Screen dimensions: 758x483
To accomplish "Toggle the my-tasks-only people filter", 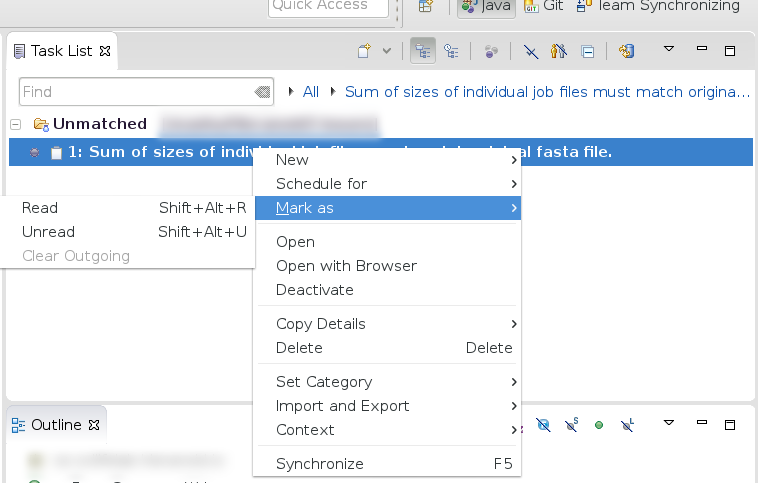I will click(559, 51).
